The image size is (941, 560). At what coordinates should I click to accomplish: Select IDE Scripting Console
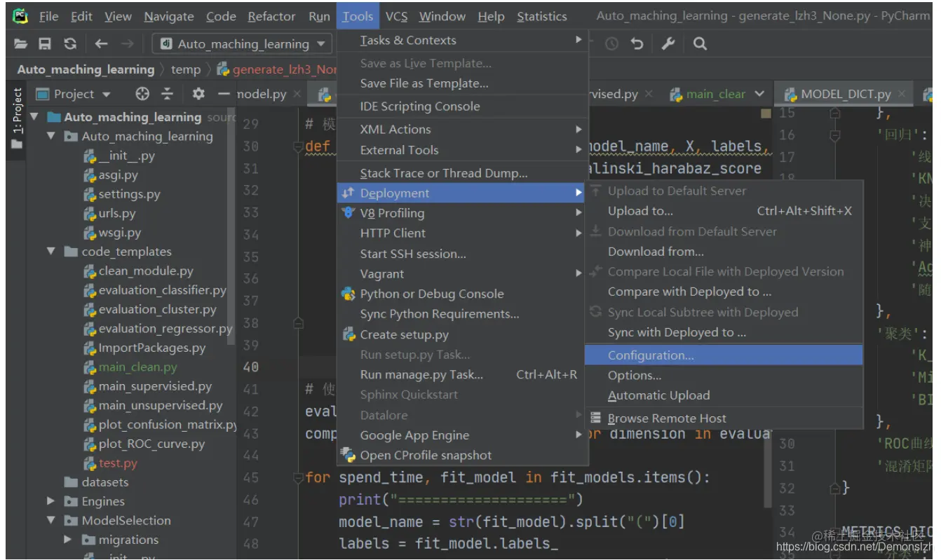pyautogui.click(x=462, y=107)
